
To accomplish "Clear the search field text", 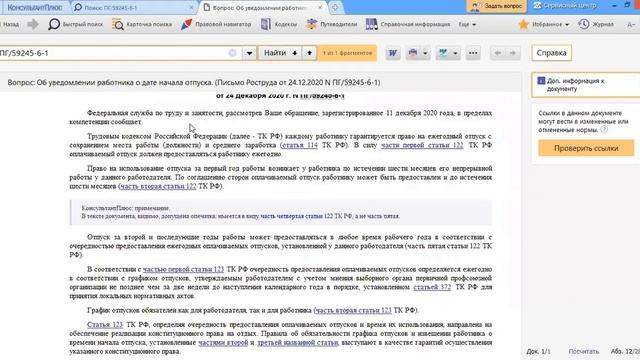I will (232, 53).
